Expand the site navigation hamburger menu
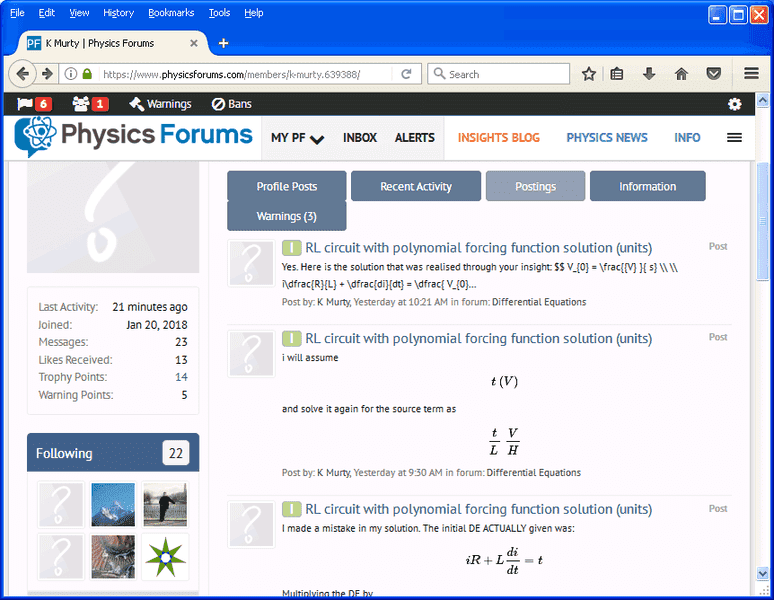Screen dimensions: 774x600 [x=734, y=138]
